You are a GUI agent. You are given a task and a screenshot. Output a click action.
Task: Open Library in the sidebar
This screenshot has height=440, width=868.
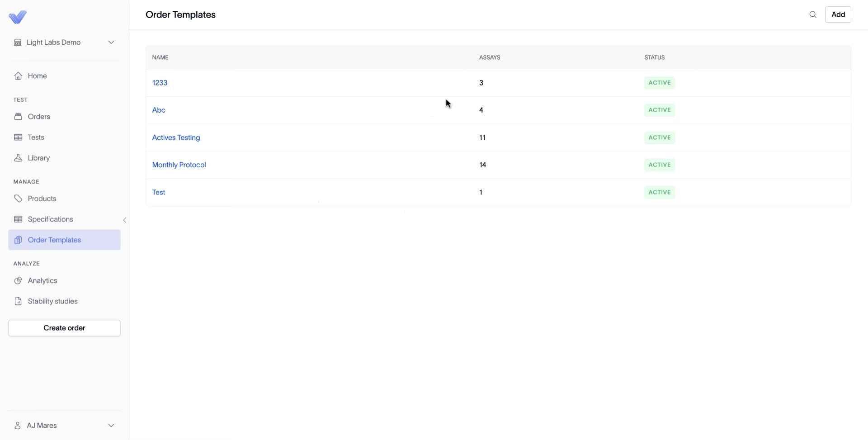64,158
